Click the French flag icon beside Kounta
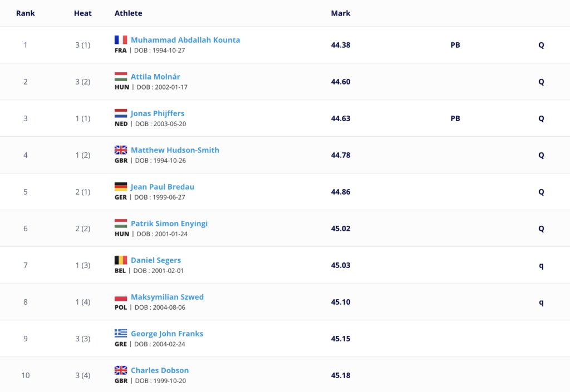 121,39
